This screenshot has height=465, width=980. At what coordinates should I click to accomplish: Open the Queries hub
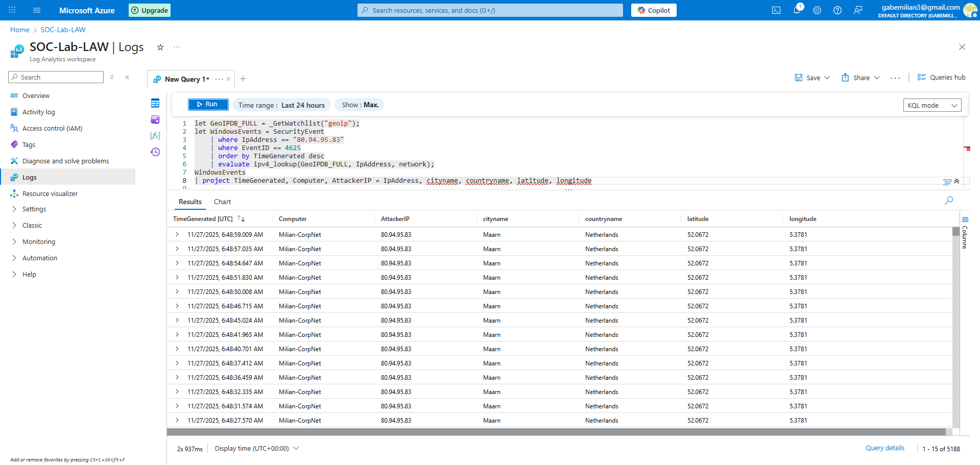[941, 78]
